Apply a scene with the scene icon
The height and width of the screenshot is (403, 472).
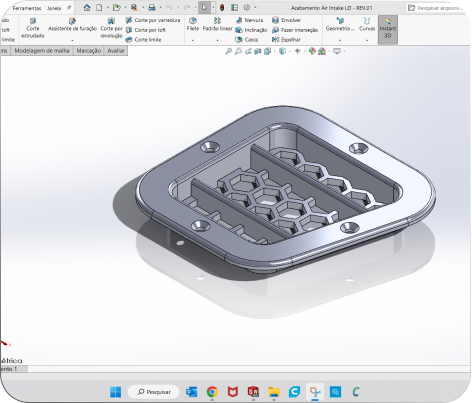[x=322, y=51]
